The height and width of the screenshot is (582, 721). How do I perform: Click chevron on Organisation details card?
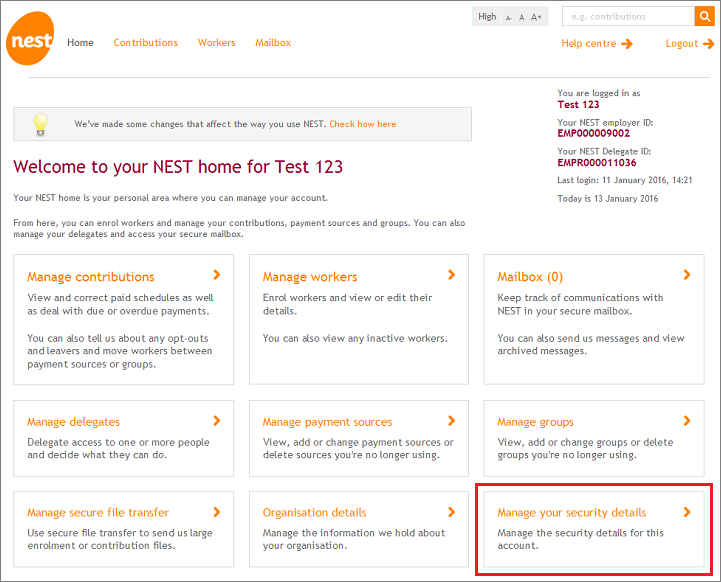pos(452,512)
